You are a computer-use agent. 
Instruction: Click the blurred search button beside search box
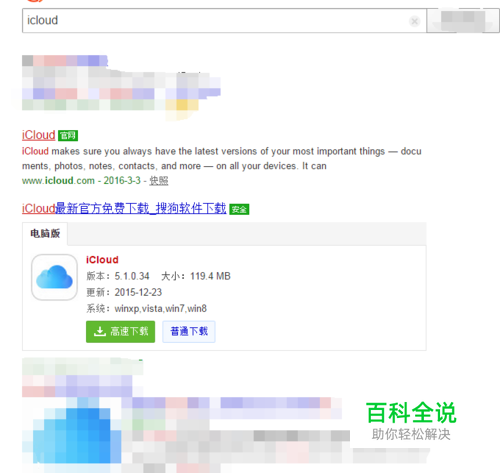tap(463, 21)
